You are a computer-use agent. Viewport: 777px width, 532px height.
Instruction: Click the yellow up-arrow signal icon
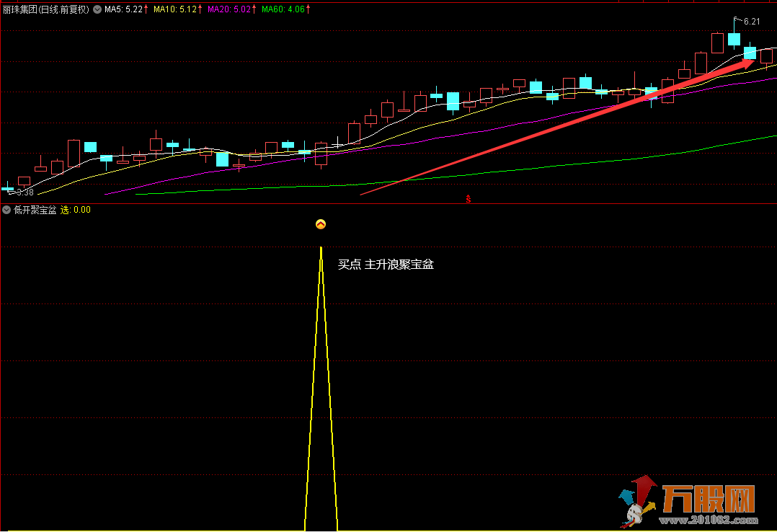click(x=321, y=225)
